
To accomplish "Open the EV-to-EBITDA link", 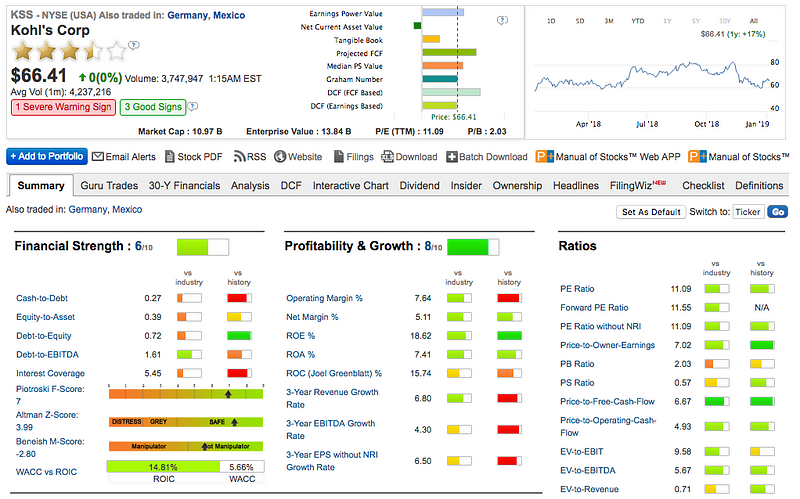I will [x=588, y=470].
